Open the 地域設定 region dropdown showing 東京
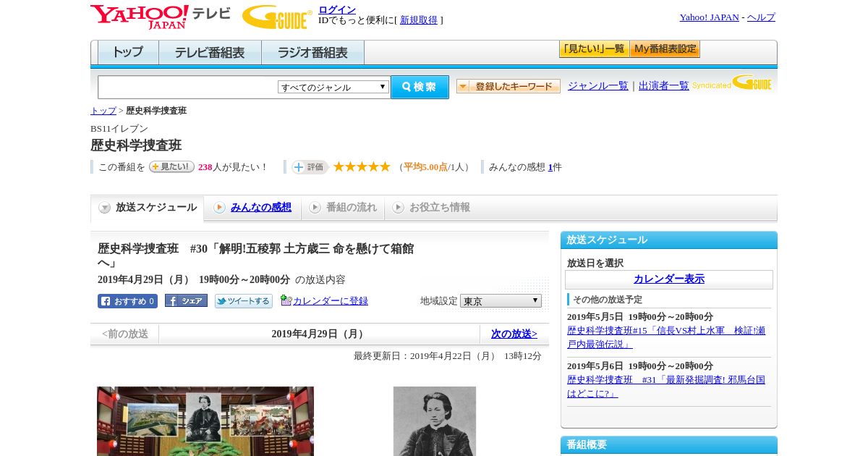868x456 pixels. tap(501, 300)
